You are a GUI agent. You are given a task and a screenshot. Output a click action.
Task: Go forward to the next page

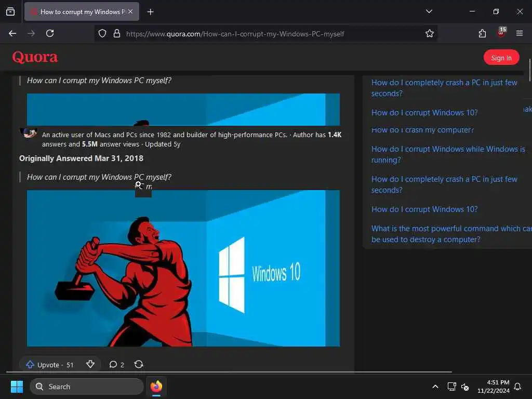(31, 33)
